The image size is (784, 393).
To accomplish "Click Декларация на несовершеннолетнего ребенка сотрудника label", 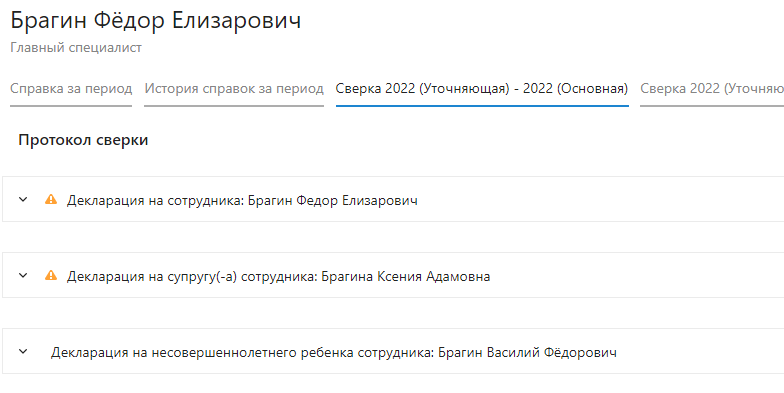I will (242, 352).
